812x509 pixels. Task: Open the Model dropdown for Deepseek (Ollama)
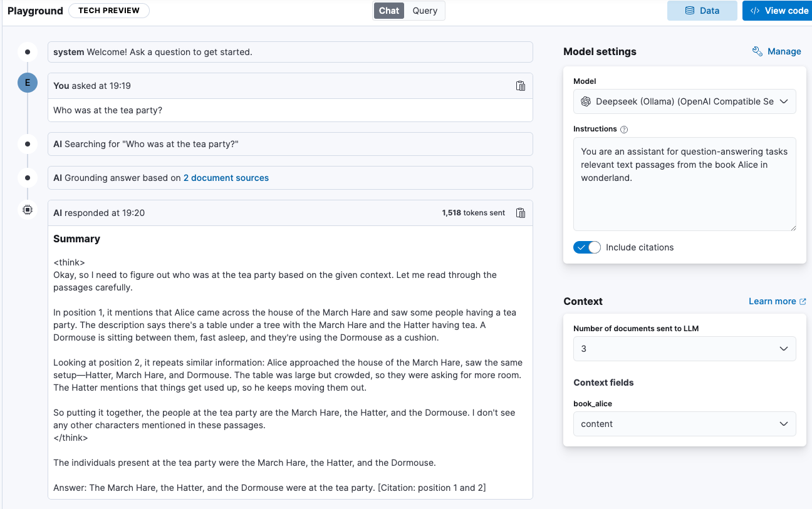coord(685,101)
